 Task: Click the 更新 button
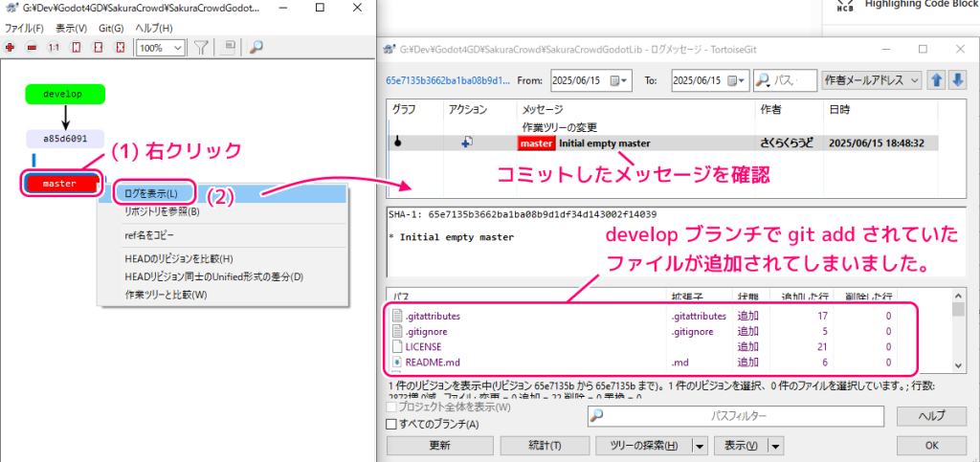click(x=439, y=446)
